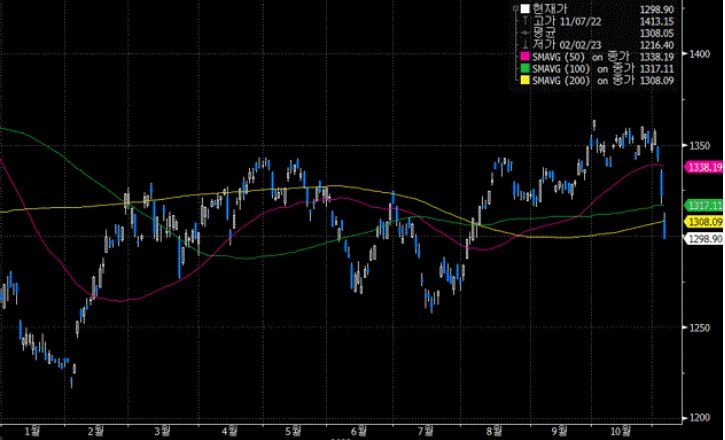Screen dimensions: 725x440
Task: Select the yellow 1308.09 price tag on axis
Action: tap(702, 221)
